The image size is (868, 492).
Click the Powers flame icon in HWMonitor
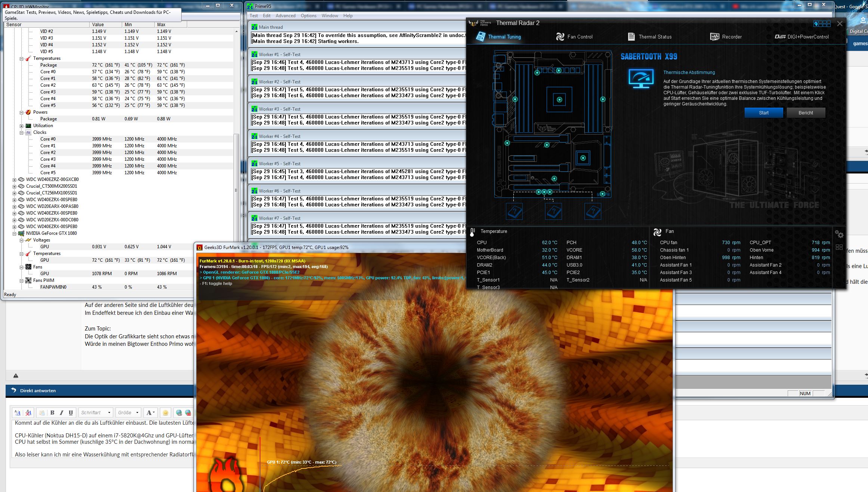(x=28, y=112)
